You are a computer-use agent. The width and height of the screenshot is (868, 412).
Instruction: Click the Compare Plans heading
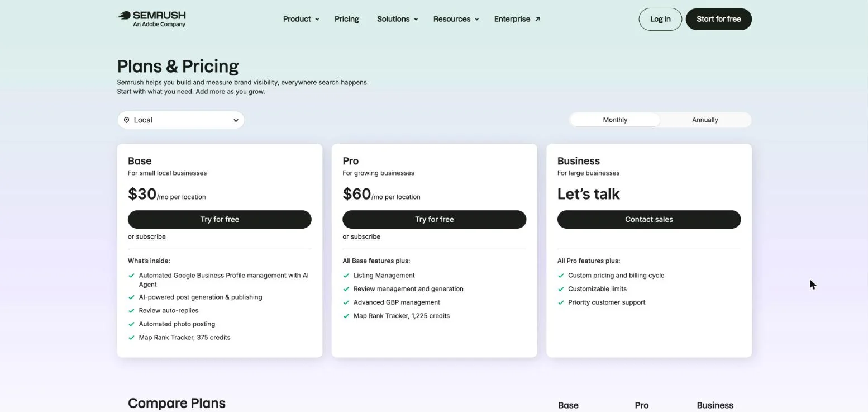[x=177, y=404]
